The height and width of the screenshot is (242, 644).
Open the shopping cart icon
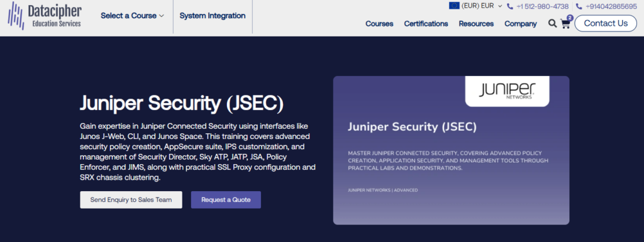pos(565,24)
